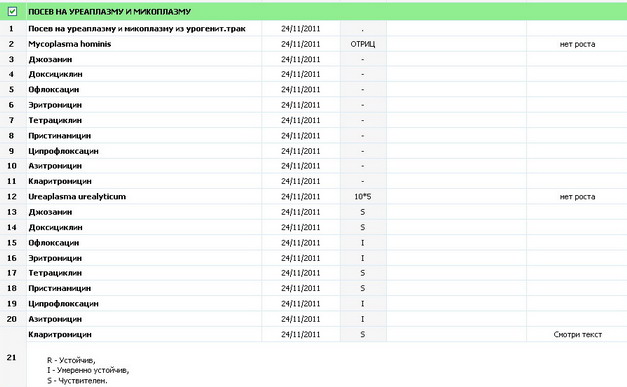Select row number 1
The image size is (627, 387).
pyautogui.click(x=11, y=29)
